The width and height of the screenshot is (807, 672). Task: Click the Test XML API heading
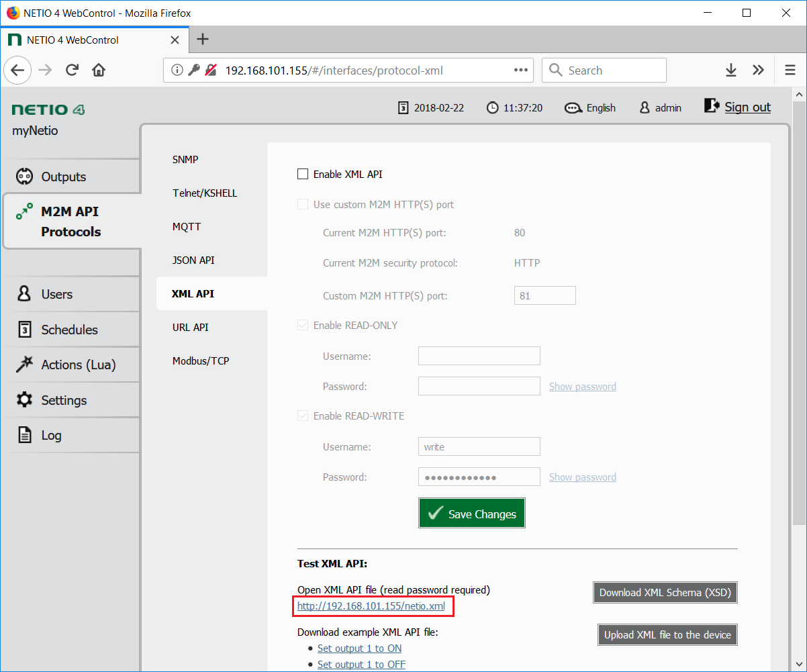[332, 565]
